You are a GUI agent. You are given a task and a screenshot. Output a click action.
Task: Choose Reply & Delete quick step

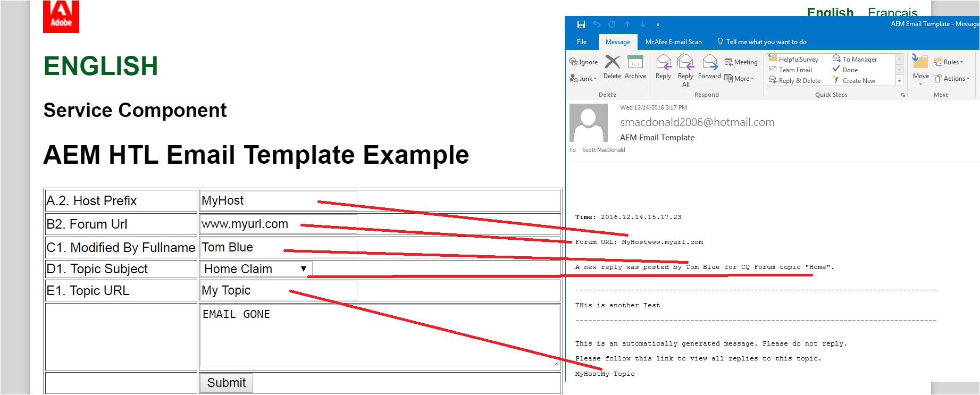click(x=795, y=81)
